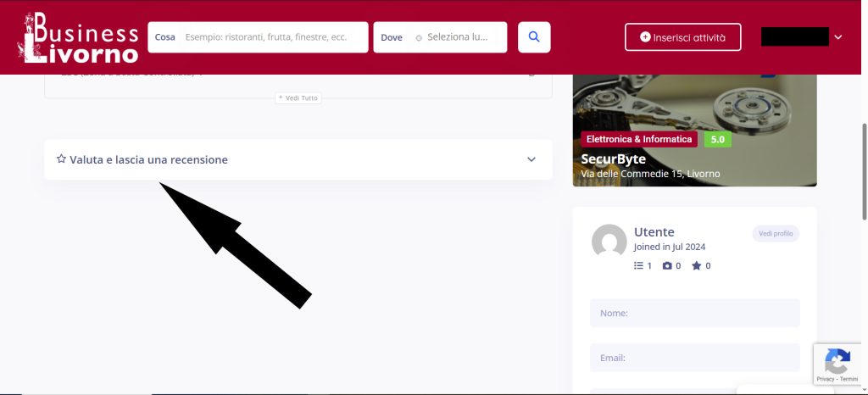Click the Elettronica & Informatica category tag

pos(638,139)
